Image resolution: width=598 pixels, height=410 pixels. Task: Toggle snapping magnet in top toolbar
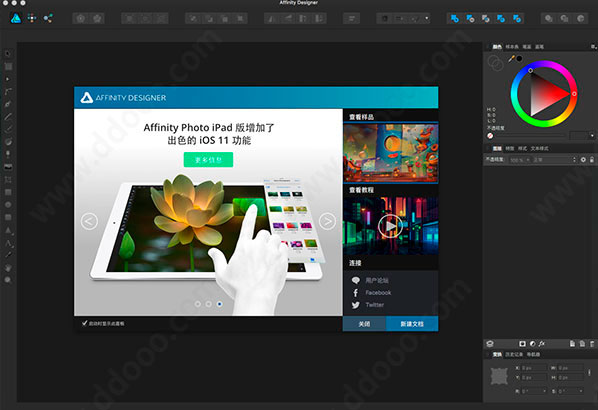pyautogui.click(x=415, y=18)
